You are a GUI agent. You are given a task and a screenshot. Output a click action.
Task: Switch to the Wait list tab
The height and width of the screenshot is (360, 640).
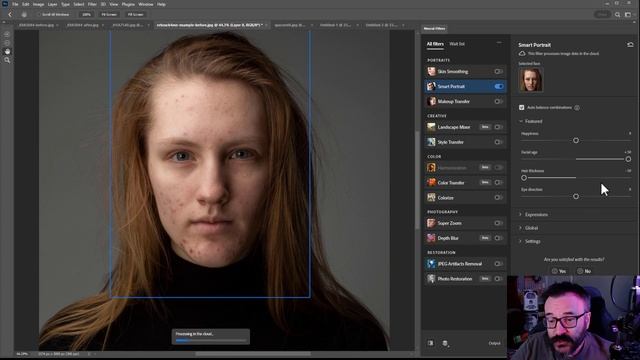tap(457, 44)
